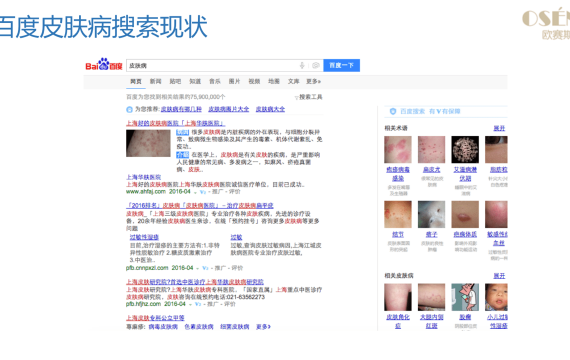Switch to the 新闻 tab
This screenshot has height=360, width=570.
[x=156, y=81]
